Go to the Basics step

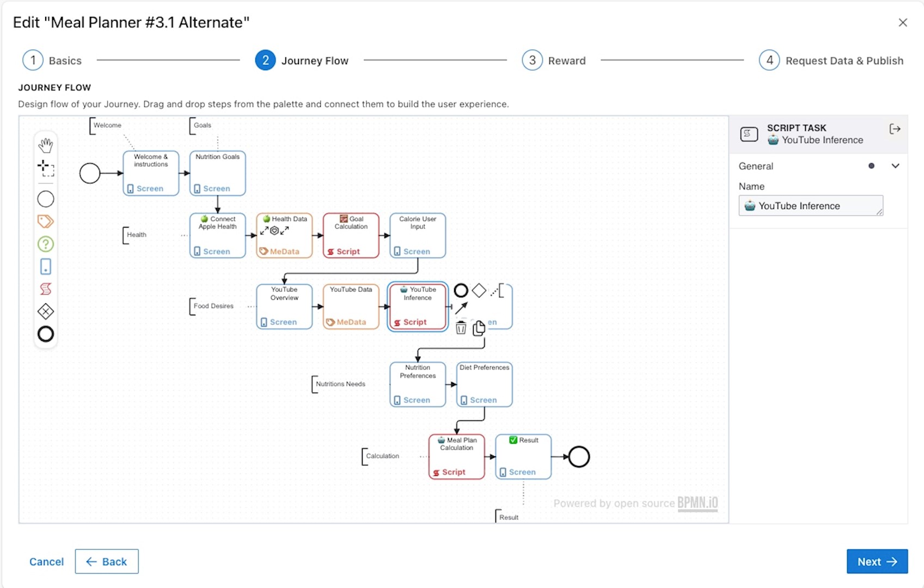coord(52,60)
